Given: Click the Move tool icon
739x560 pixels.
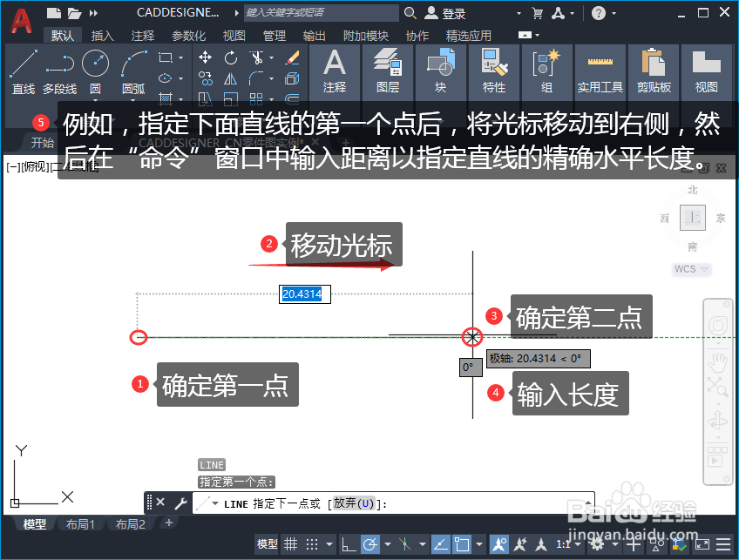Looking at the screenshot, I should click(x=205, y=57).
